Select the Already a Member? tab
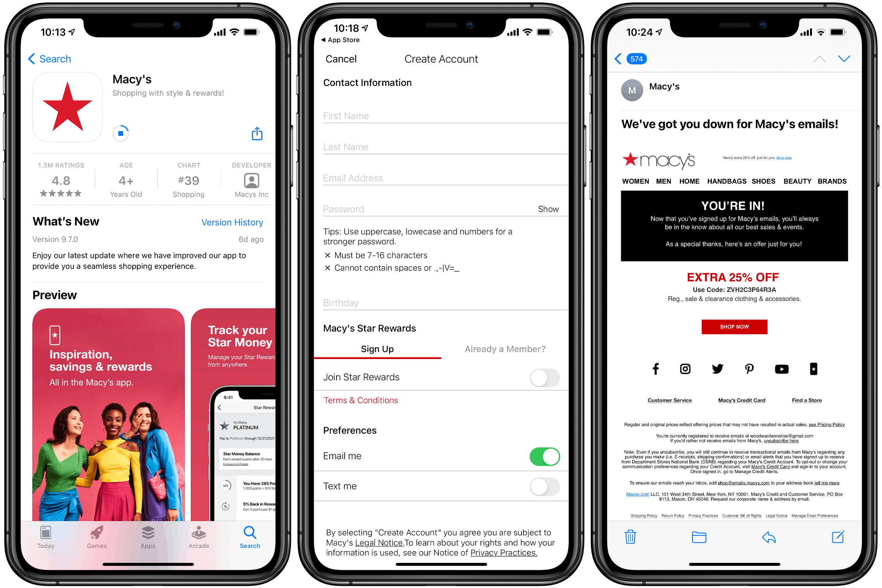The width and height of the screenshot is (882, 588). click(500, 348)
